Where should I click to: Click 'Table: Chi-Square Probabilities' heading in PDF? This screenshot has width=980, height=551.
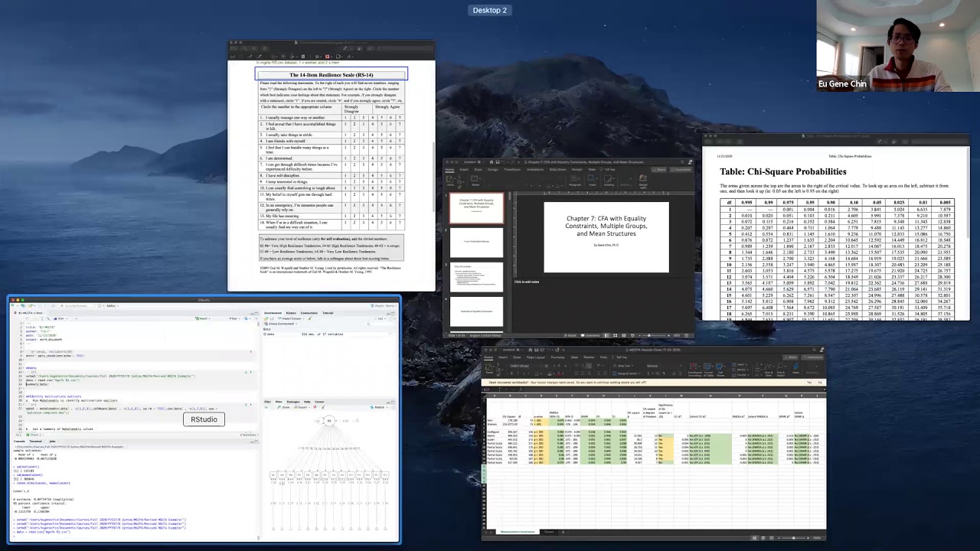pyautogui.click(x=783, y=171)
